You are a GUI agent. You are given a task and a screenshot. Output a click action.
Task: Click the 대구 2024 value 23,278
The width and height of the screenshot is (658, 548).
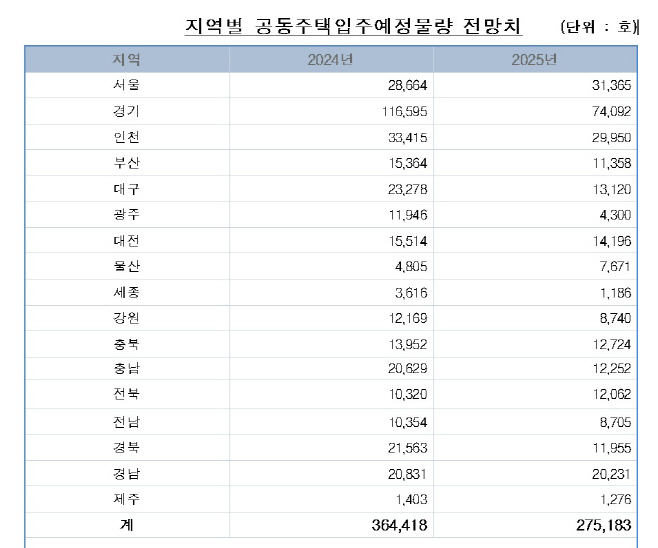(x=407, y=189)
